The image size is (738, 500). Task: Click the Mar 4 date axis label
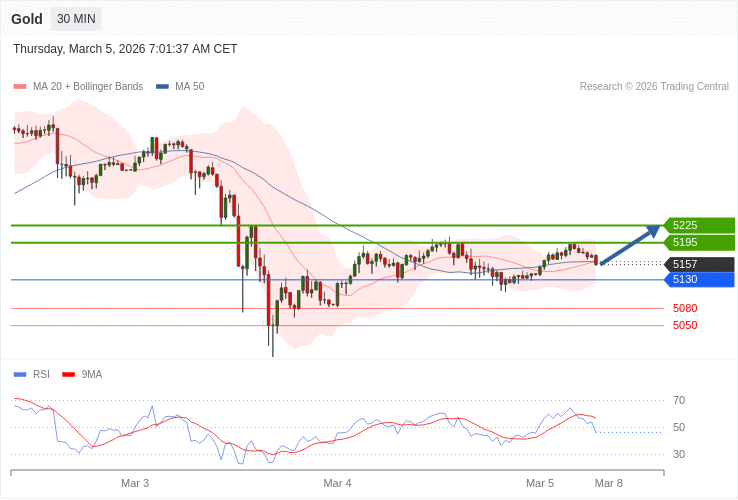click(x=337, y=483)
